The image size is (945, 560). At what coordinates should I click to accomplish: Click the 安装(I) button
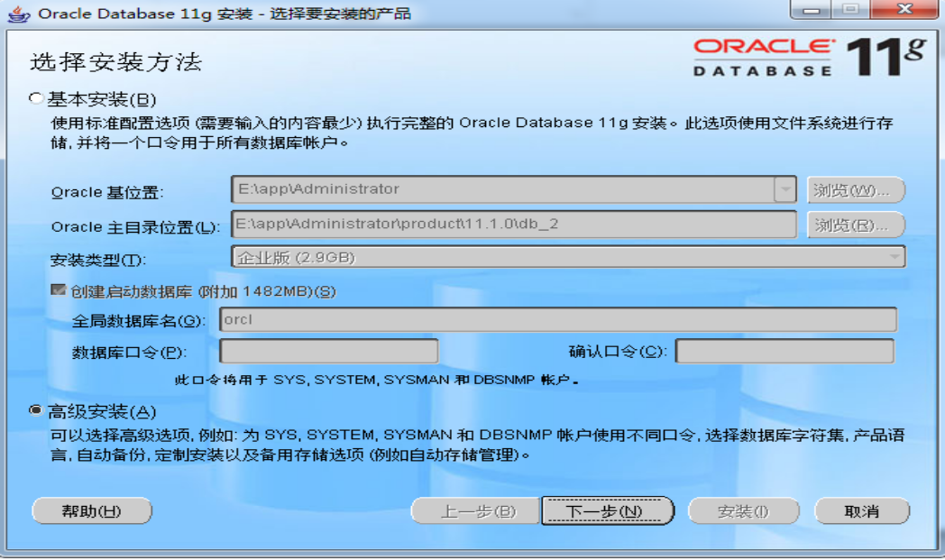pyautogui.click(x=743, y=511)
